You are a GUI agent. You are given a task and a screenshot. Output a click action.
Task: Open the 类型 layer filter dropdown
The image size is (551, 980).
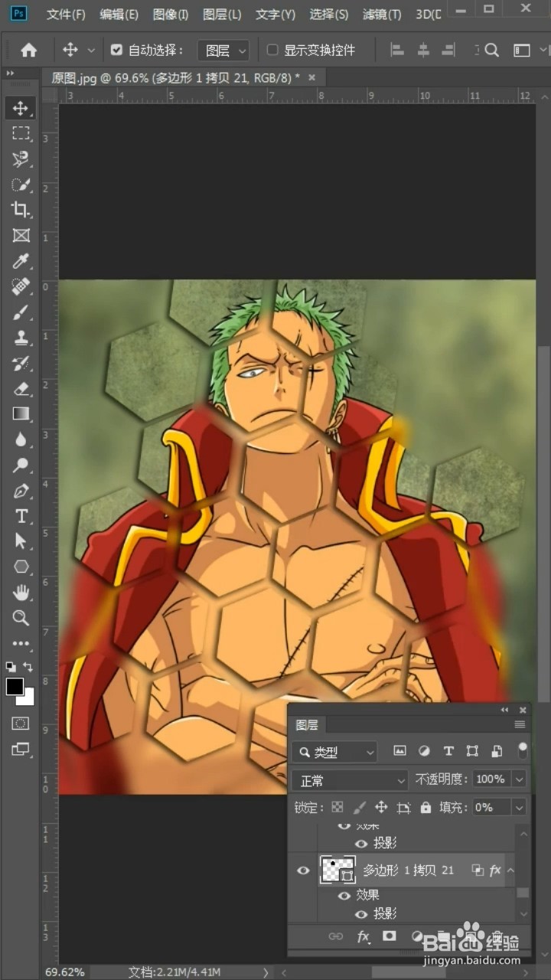[334, 752]
